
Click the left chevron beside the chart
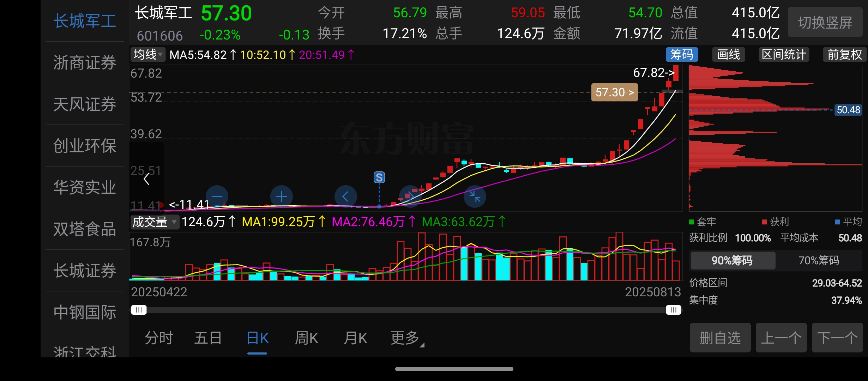click(x=147, y=179)
